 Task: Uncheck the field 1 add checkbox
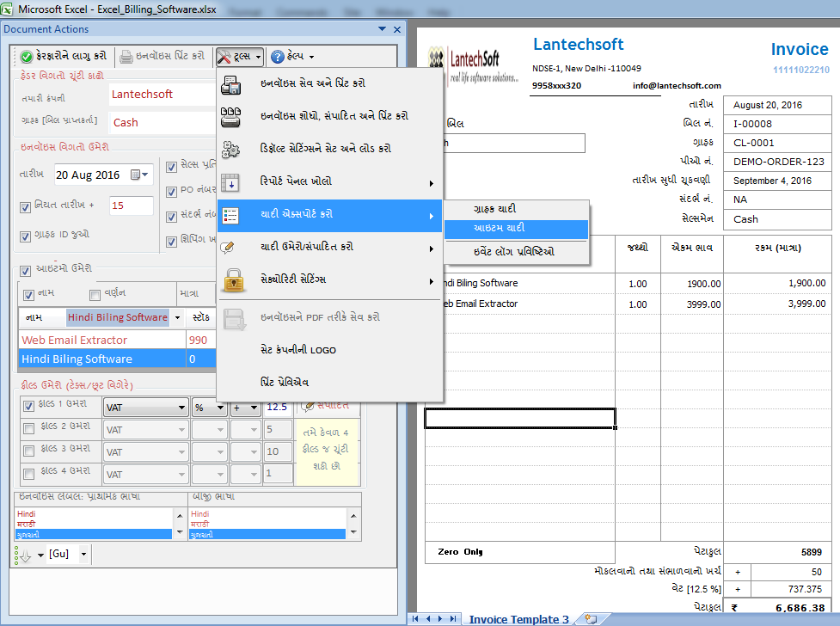point(29,406)
